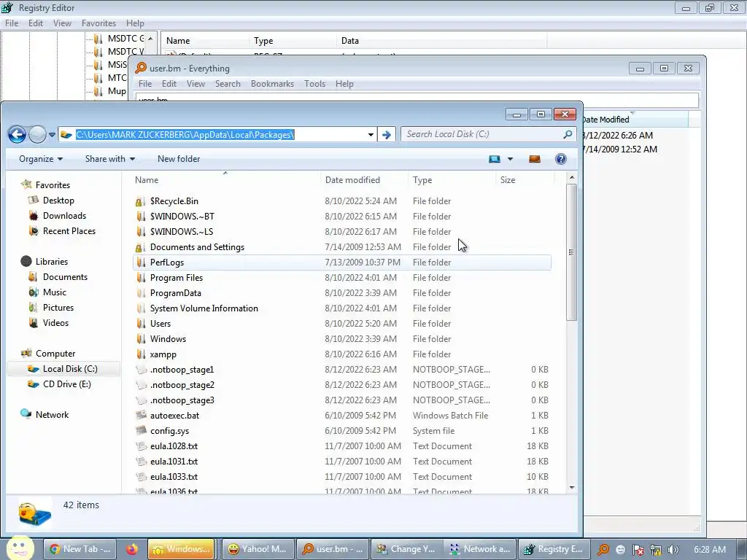
Task: Select Libraries in navigation pane
Action: [x=52, y=262]
